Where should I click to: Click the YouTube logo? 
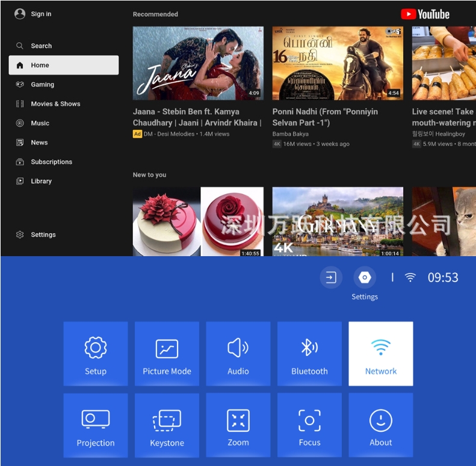coord(425,14)
